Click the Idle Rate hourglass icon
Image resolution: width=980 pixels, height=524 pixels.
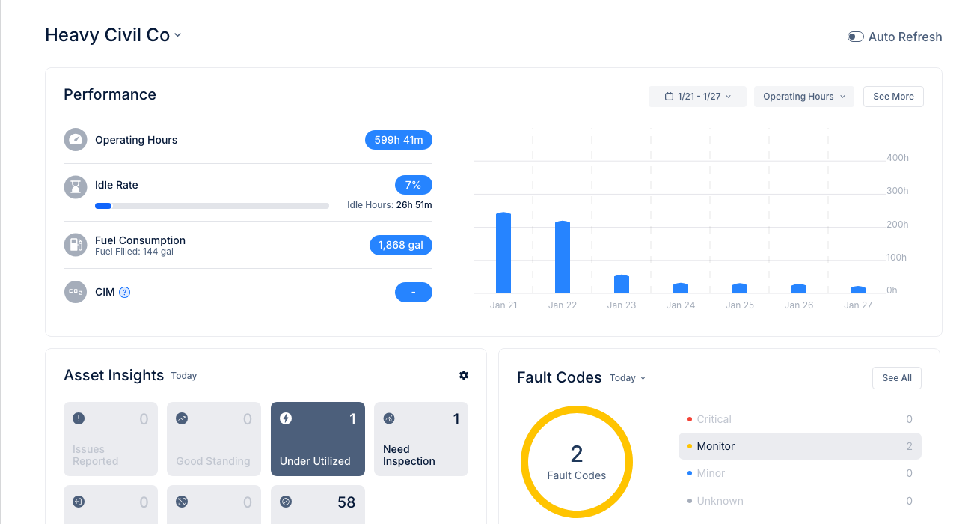pyautogui.click(x=76, y=186)
